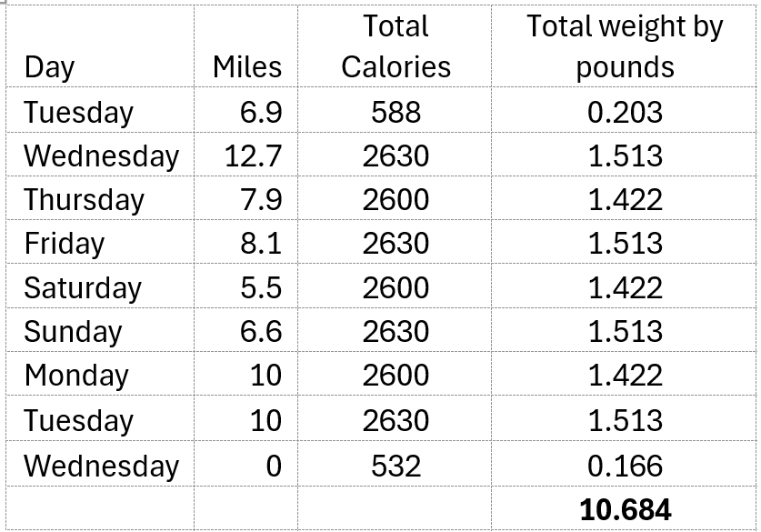
Task: Select the bold total 10.684 cell
Action: click(625, 509)
